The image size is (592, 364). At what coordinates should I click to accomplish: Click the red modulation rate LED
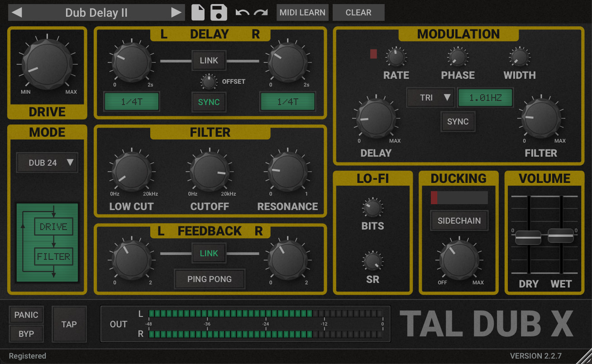373,54
